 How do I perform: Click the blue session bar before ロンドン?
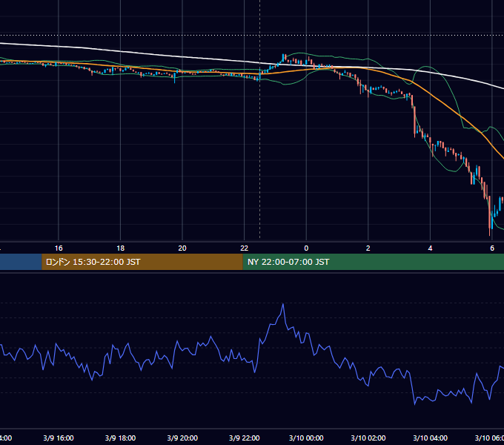[x=21, y=262]
